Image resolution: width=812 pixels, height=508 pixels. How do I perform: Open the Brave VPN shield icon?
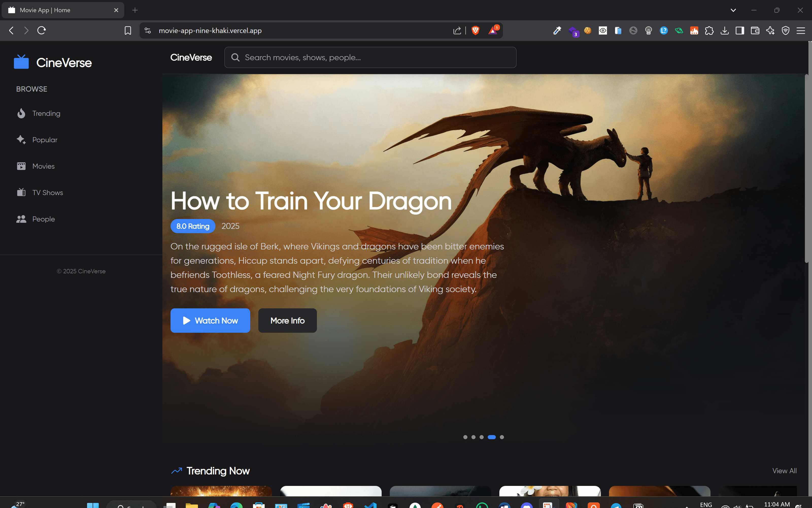click(786, 30)
